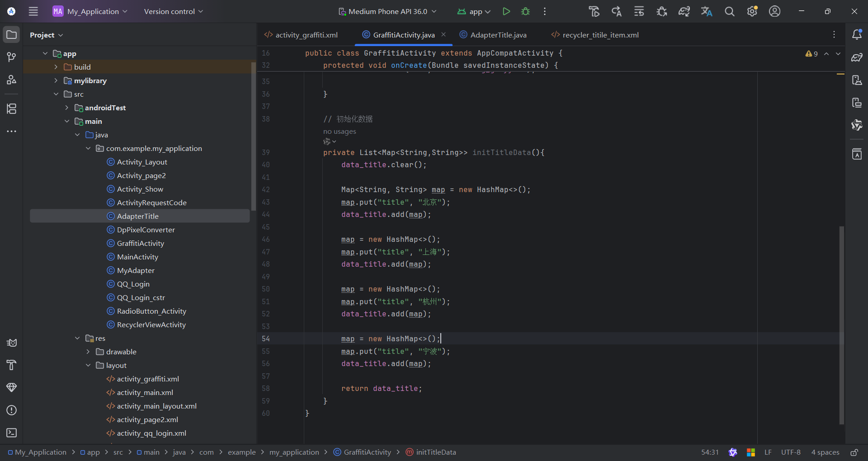This screenshot has height=461, width=868.
Task: Toggle the Project tool window
Action: click(x=12, y=35)
